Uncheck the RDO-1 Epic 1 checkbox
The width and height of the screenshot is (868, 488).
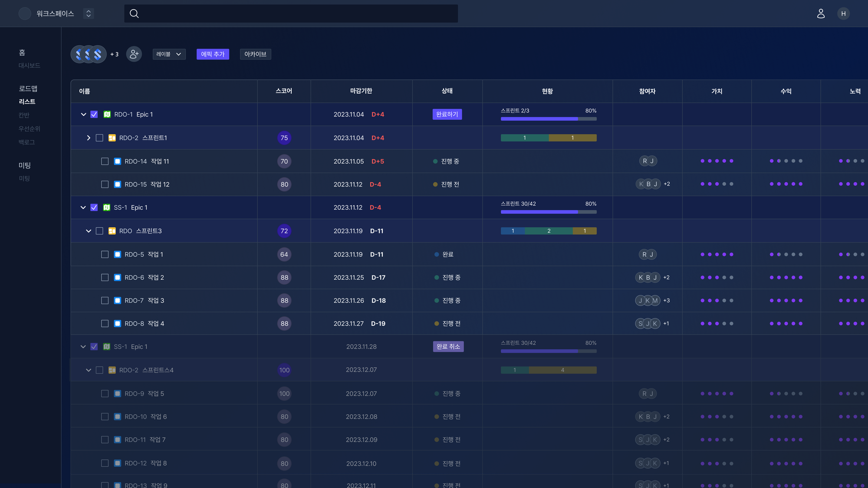94,115
